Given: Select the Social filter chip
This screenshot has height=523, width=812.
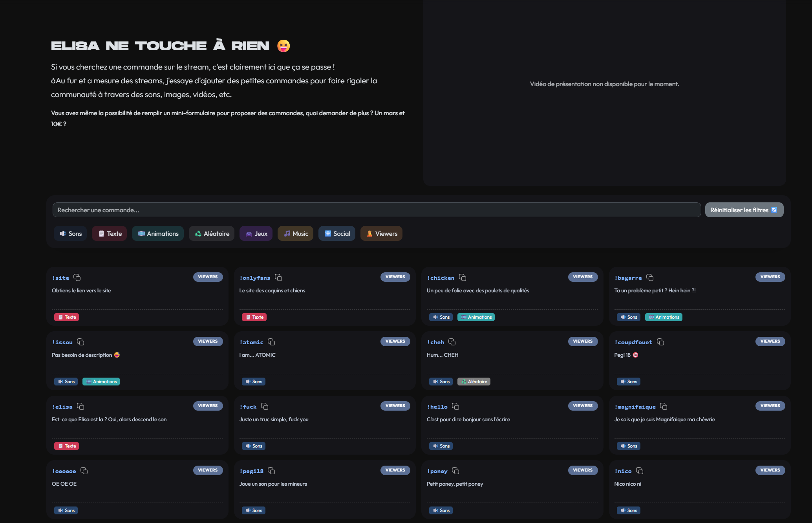Looking at the screenshot, I should [x=337, y=233].
